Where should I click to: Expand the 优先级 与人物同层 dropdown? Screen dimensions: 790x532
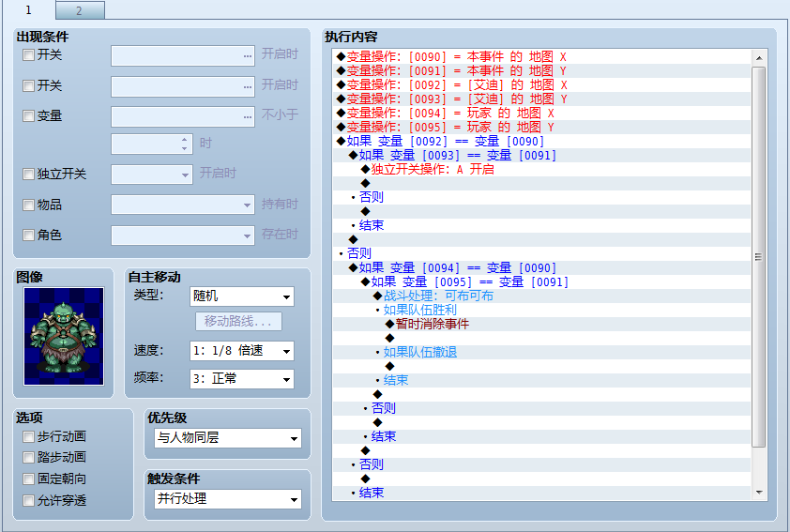click(x=228, y=438)
